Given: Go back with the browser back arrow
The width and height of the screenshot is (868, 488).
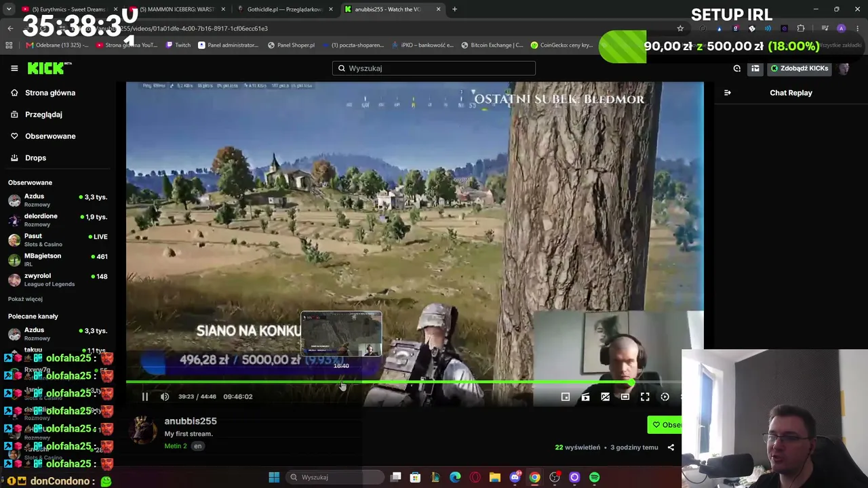Looking at the screenshot, I should click(10, 28).
